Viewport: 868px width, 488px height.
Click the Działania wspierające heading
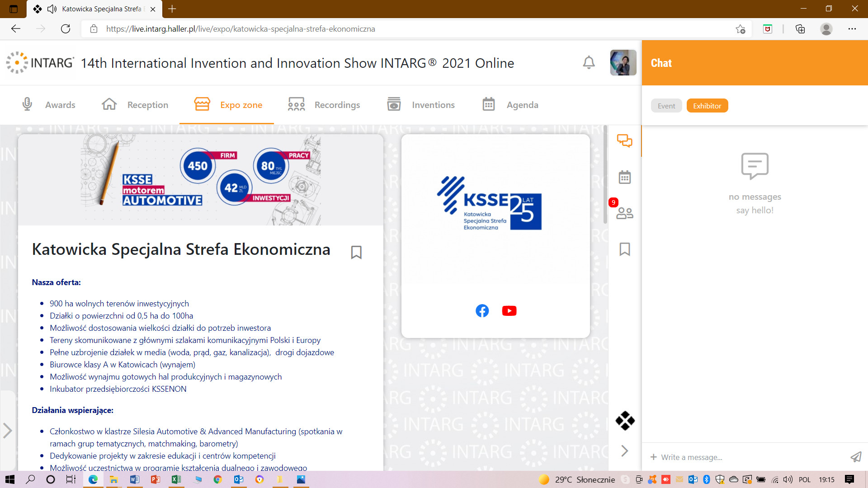click(72, 410)
